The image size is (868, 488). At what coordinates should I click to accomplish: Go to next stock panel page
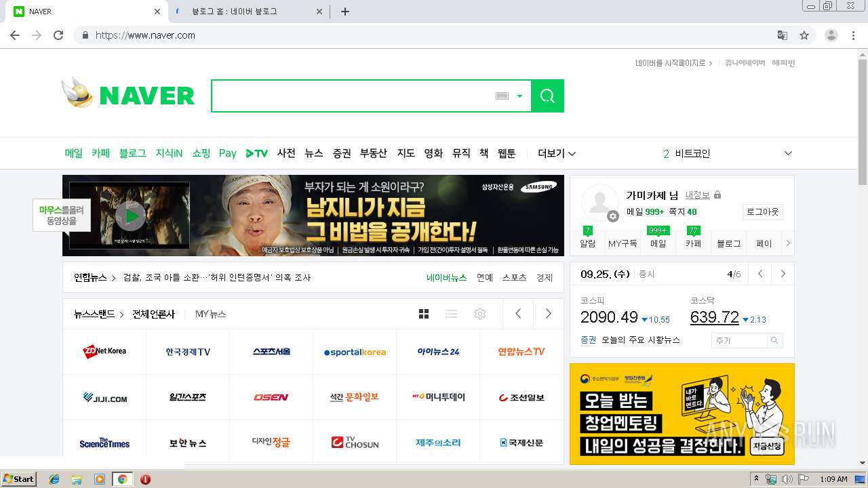[783, 274]
